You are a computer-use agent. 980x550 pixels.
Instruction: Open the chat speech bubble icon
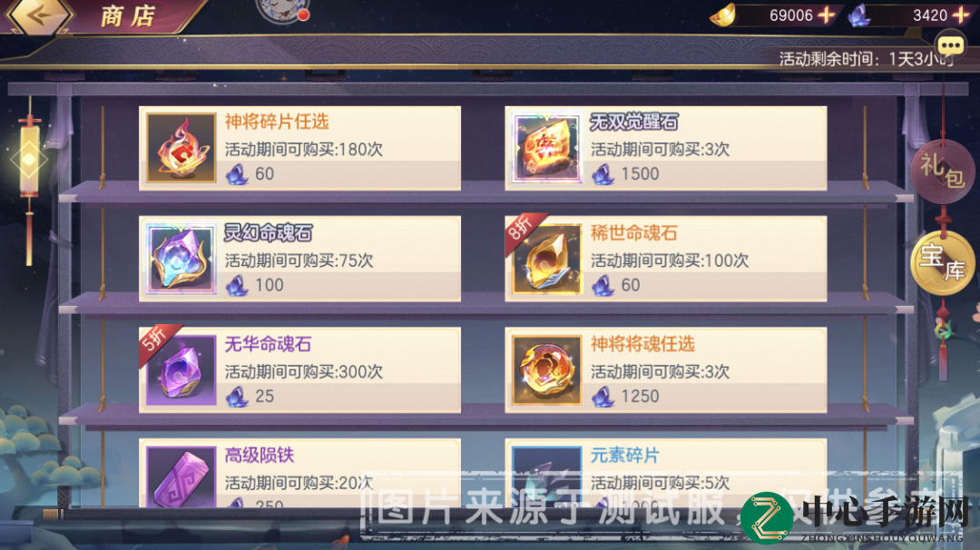[x=950, y=45]
